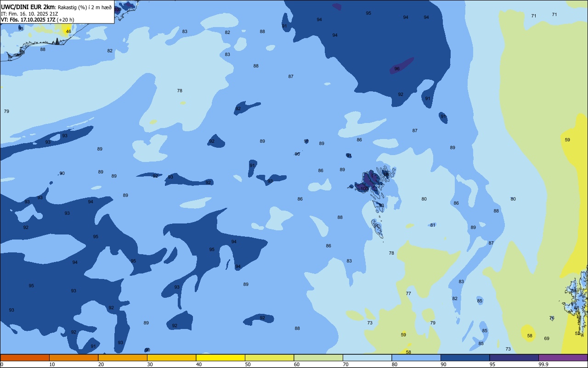Pick the bright yellow 40–50 legend segment
Screen dimensions: 588x368
[220, 357]
